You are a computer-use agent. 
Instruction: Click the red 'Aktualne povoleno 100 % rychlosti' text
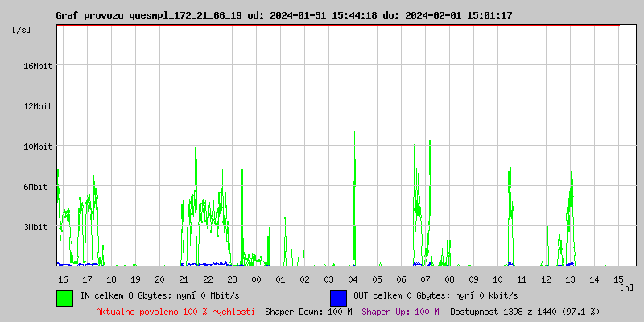click(175, 311)
